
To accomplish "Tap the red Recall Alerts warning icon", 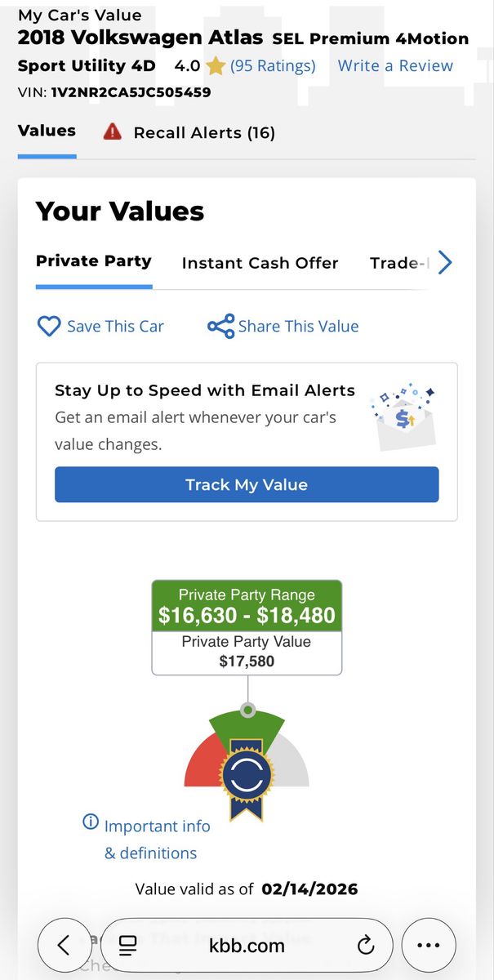I will click(113, 132).
